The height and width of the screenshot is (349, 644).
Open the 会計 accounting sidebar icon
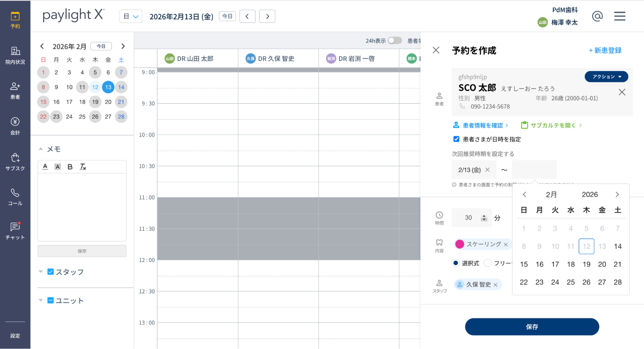click(15, 126)
